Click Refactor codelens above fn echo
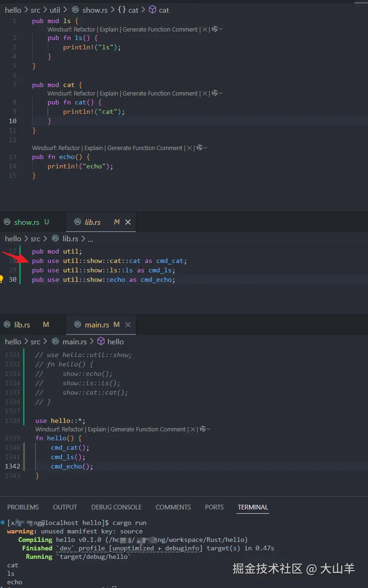 (69, 148)
